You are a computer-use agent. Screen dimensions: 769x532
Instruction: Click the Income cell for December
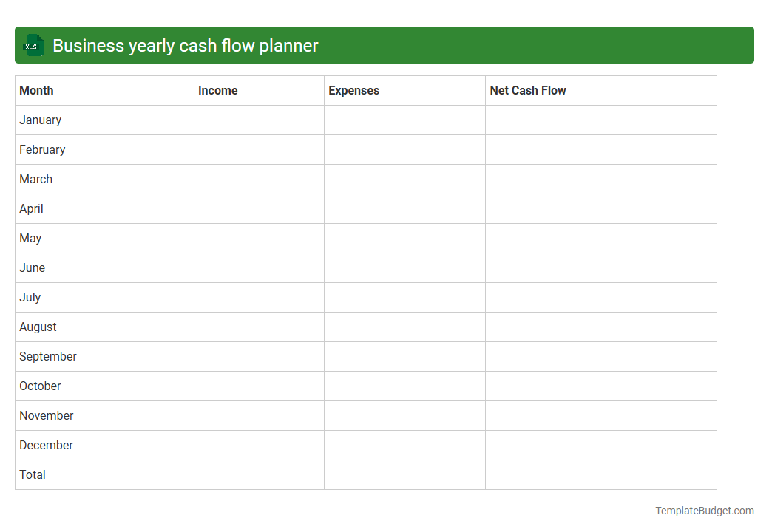pyautogui.click(x=258, y=445)
